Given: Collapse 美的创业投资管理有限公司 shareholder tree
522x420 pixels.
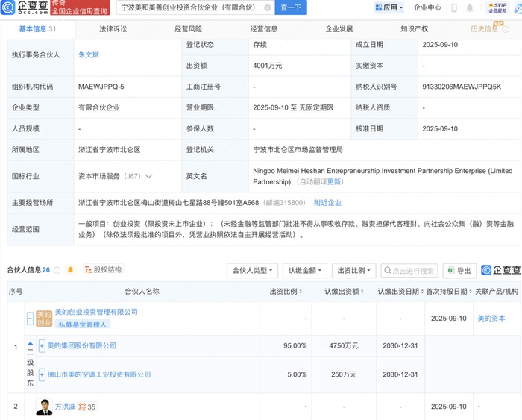Looking at the screenshot, I should pyautogui.click(x=30, y=319).
